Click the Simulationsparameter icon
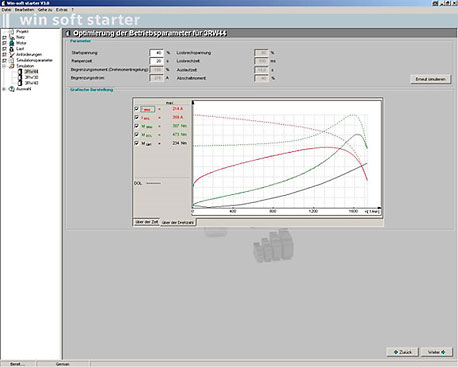458x367 pixels. (x=11, y=60)
